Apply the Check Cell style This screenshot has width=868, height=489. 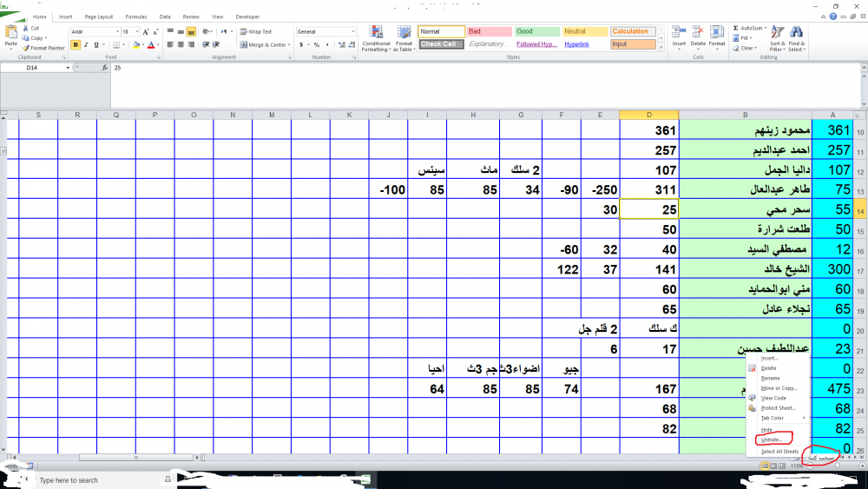coord(441,44)
